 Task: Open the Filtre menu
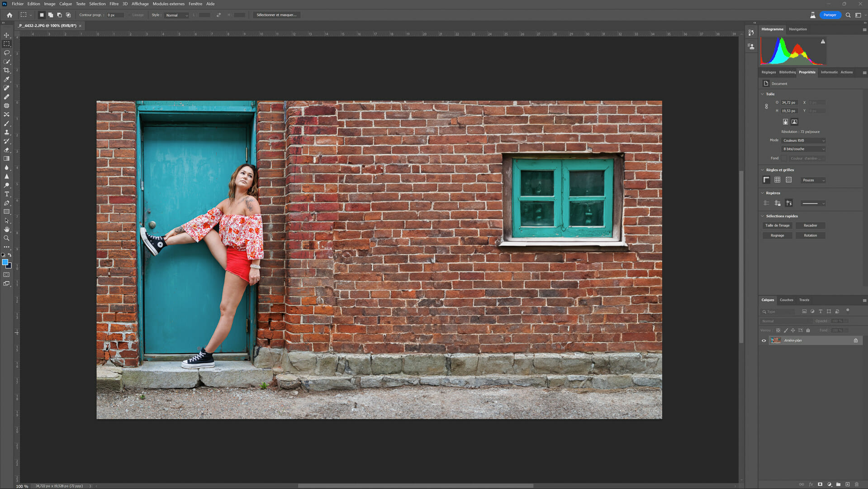(x=114, y=4)
